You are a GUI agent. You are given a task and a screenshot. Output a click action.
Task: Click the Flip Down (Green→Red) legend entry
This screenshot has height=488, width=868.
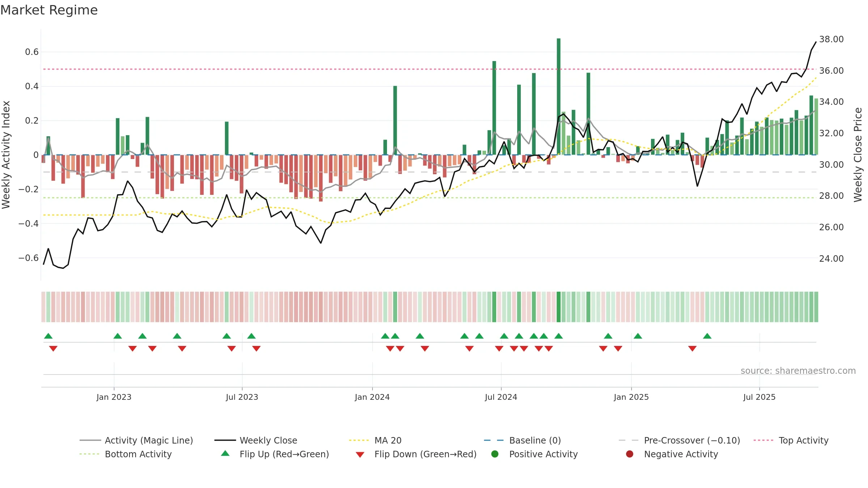click(x=416, y=454)
